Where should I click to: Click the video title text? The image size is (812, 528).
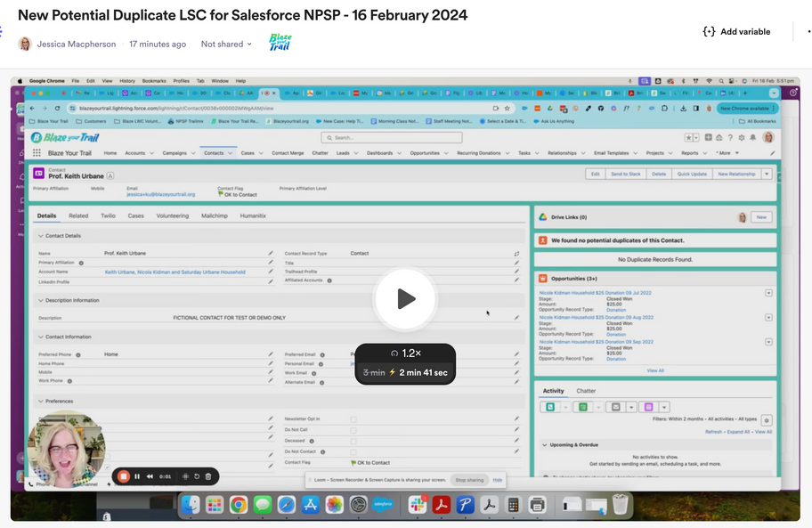point(242,15)
